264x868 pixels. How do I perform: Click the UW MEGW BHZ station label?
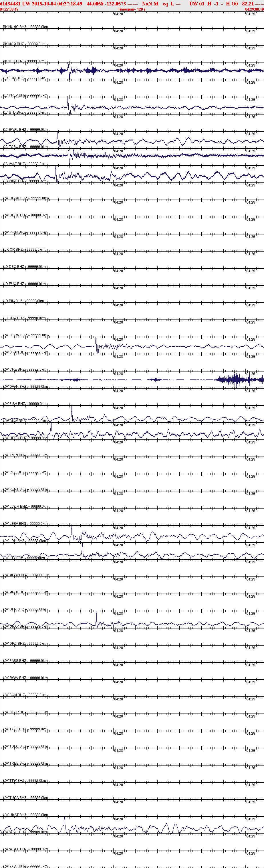click(x=26, y=575)
